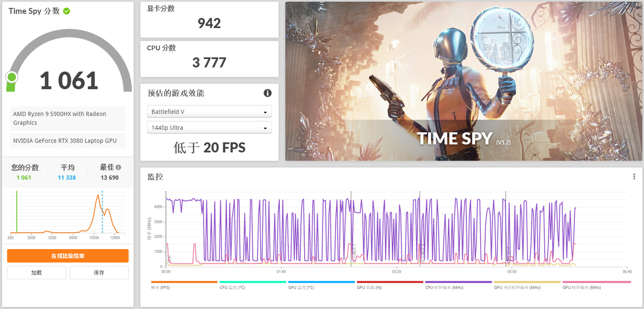Click the orange 在线比较结果 button

click(68, 256)
